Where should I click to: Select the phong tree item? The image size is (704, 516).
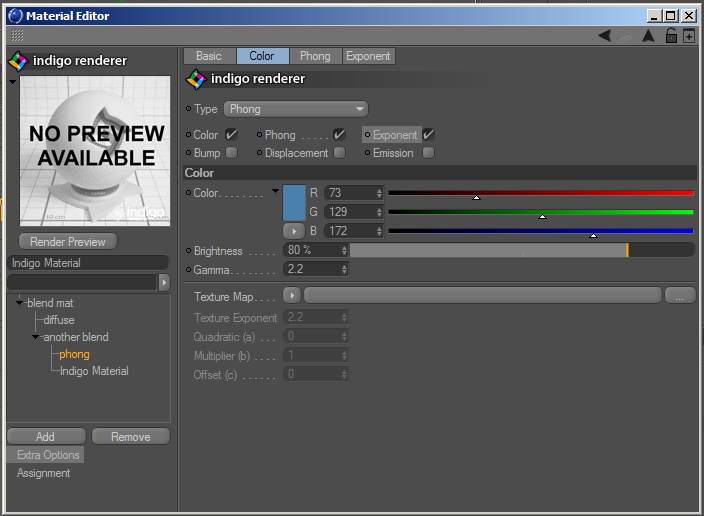tap(75, 354)
